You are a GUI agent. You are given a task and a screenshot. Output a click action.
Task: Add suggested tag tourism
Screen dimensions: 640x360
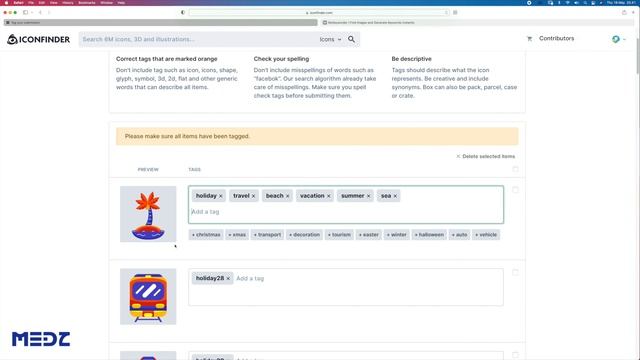click(x=339, y=235)
